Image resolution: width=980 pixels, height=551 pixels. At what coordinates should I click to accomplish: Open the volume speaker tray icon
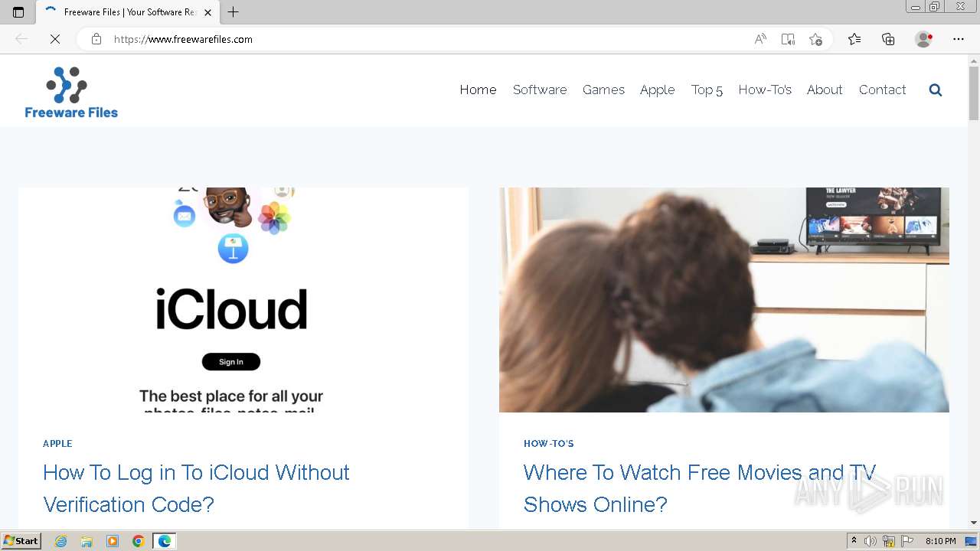coord(871,541)
